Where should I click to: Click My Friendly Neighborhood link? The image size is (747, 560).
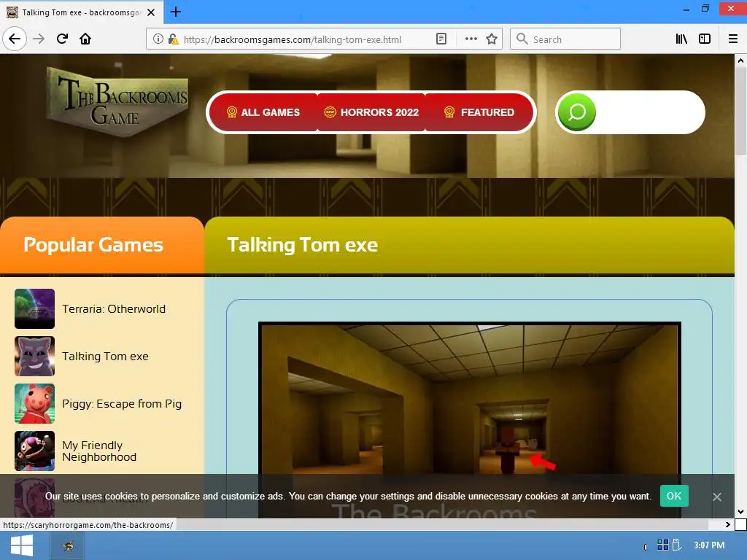coord(99,451)
